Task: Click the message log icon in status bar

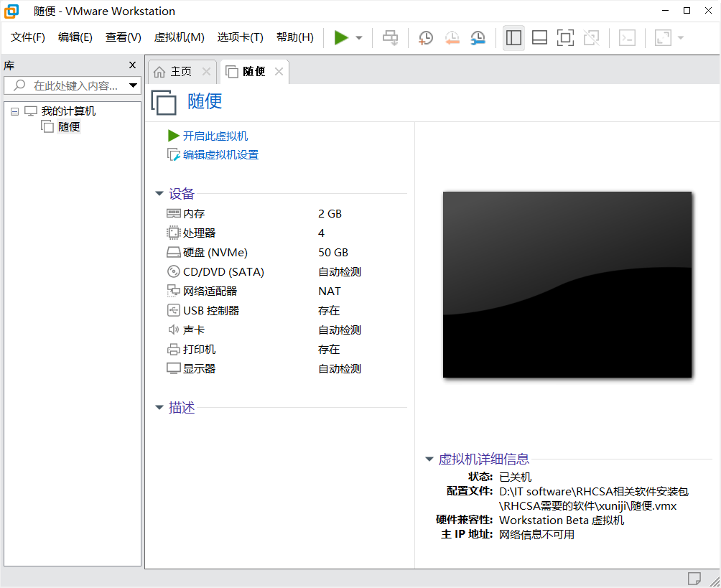Action: tap(694, 579)
